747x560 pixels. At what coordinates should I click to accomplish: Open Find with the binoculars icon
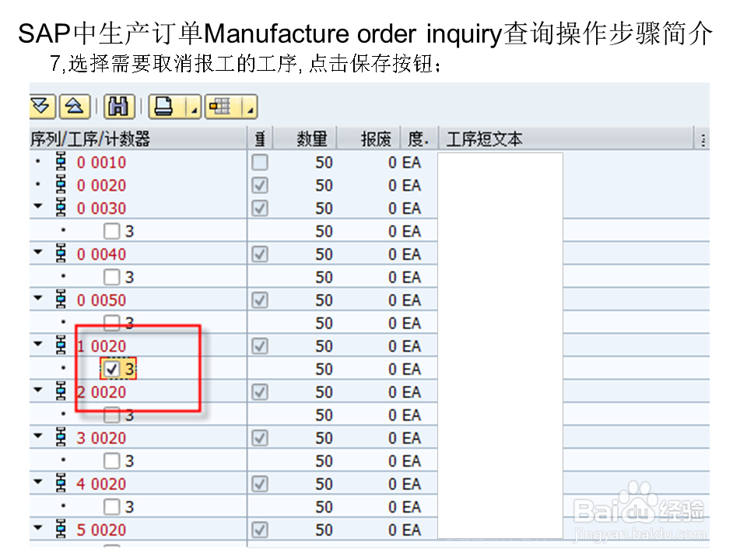click(x=118, y=107)
